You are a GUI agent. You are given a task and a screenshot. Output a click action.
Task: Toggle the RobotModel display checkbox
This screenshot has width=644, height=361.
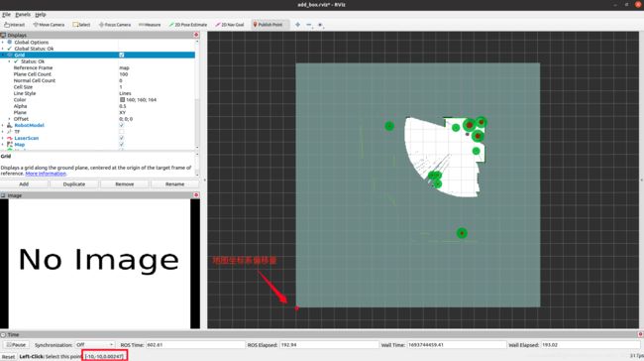121,125
